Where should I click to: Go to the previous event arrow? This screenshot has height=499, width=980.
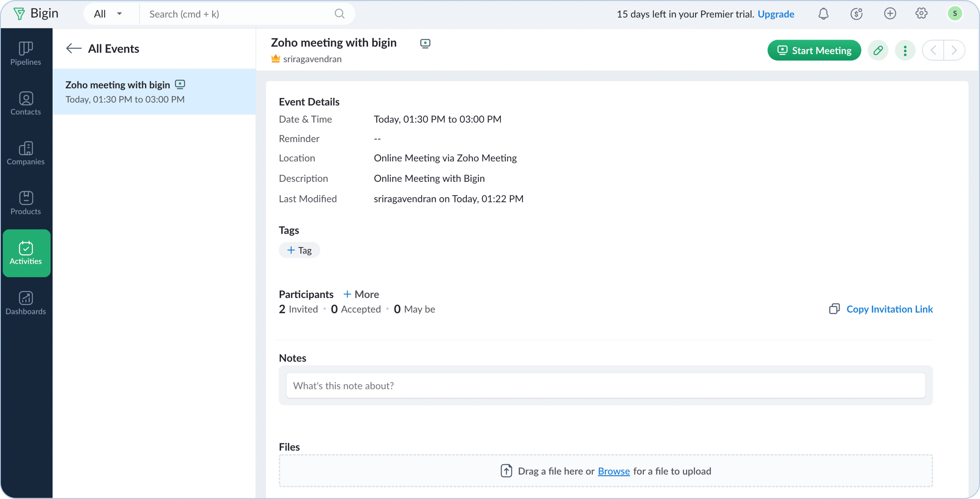click(x=933, y=51)
